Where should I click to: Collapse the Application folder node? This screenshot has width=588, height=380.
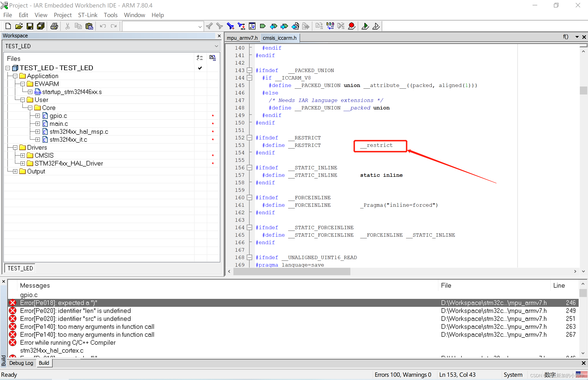15,76
